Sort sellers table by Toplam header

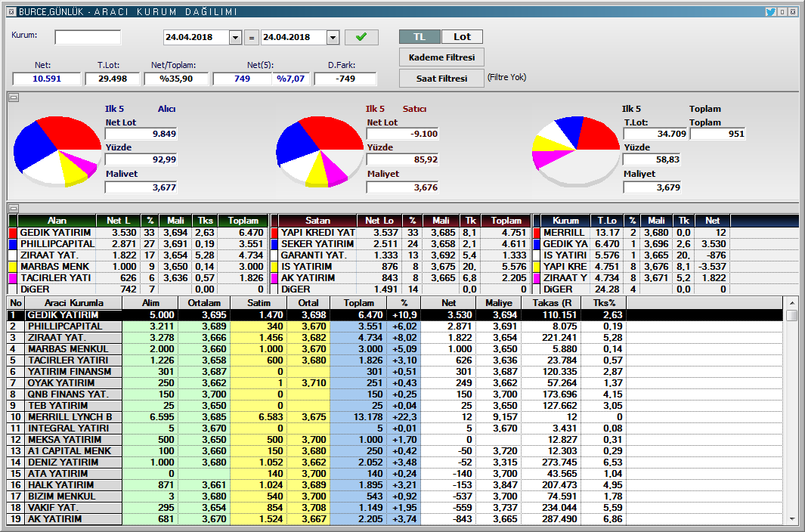click(506, 221)
